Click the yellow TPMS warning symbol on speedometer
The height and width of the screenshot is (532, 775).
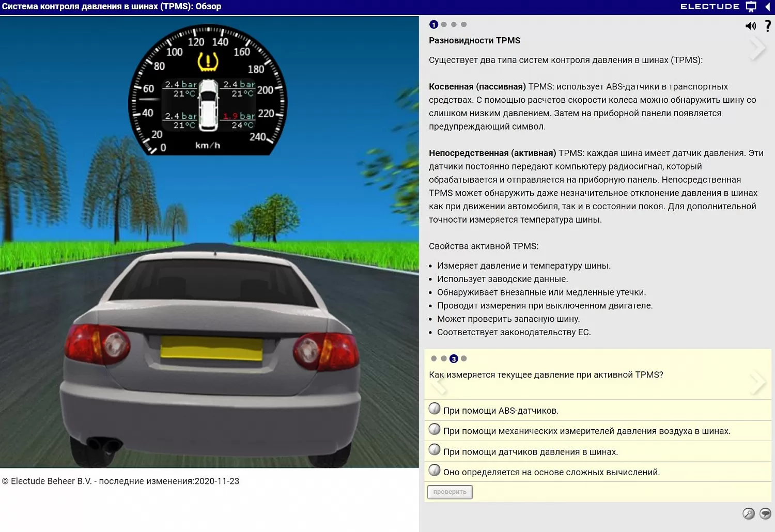click(208, 62)
